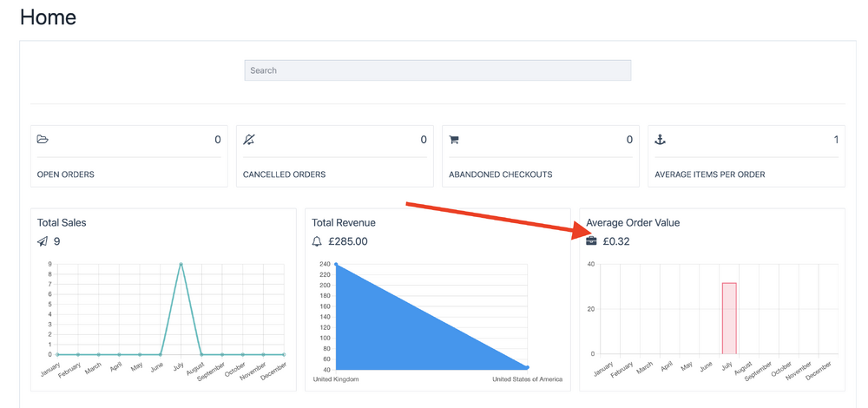Click the muted bell icon on Cancelled Orders

point(249,139)
